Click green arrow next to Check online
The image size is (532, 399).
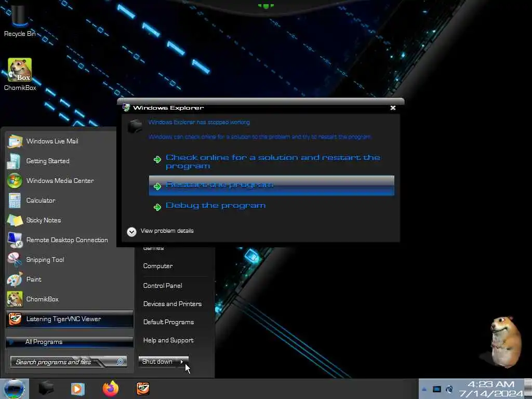tap(157, 159)
